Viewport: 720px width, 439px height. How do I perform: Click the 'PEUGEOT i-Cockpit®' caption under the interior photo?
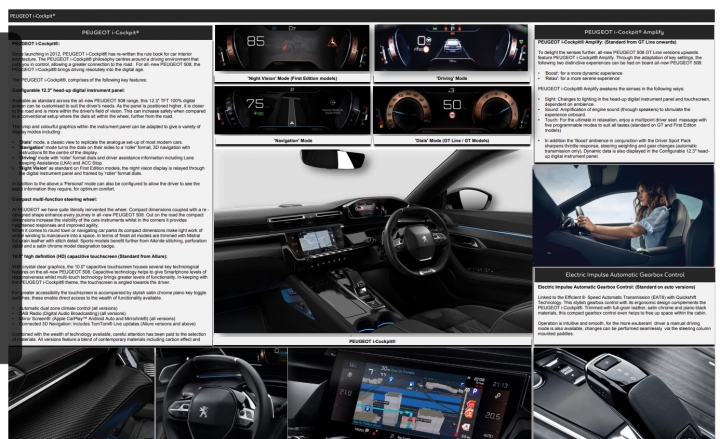pos(372,341)
